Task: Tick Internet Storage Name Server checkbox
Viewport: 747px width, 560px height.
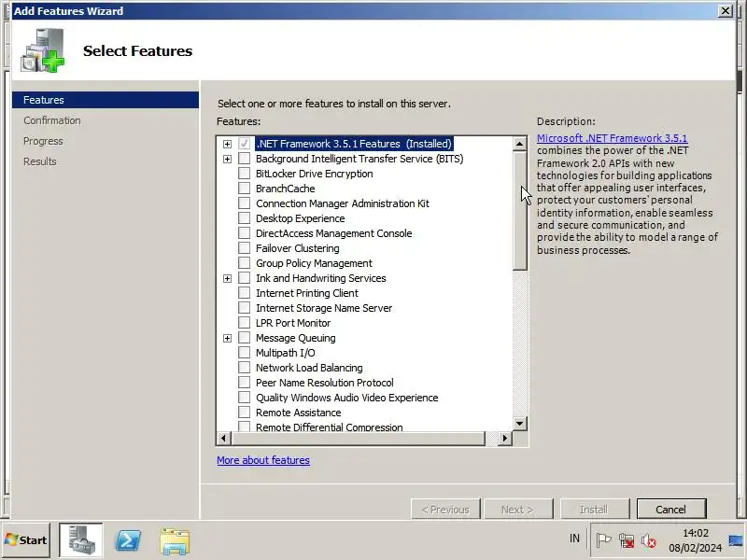Action: [x=244, y=308]
